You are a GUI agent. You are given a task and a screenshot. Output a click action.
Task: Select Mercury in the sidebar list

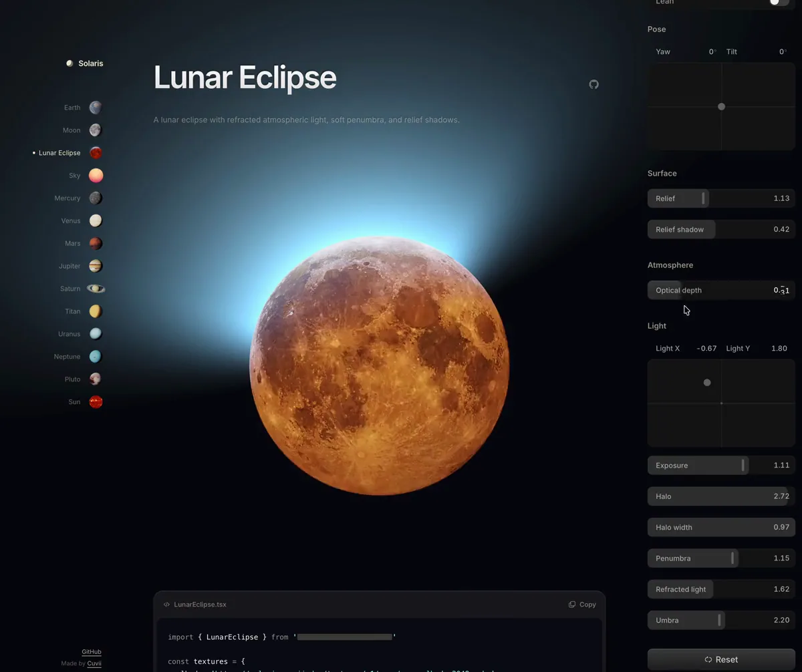(x=68, y=198)
